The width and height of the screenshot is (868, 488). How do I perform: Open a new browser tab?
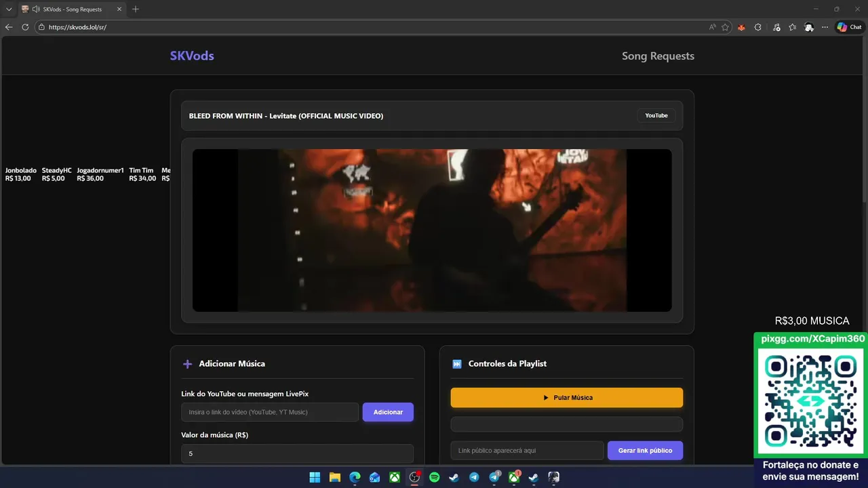point(136,9)
